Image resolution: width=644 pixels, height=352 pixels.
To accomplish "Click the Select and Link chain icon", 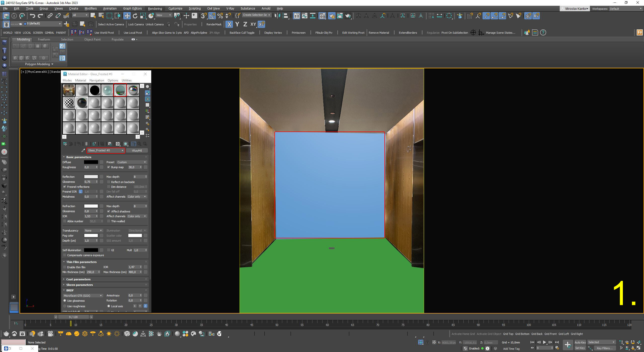I will coord(50,16).
